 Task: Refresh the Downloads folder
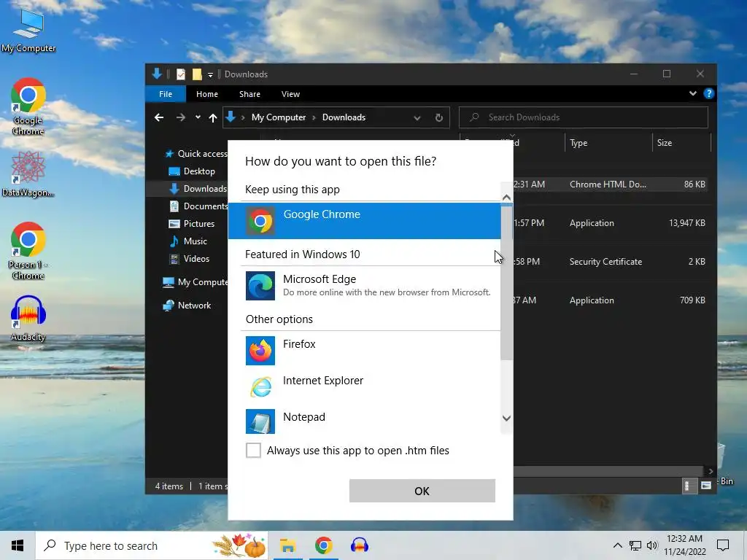(439, 117)
